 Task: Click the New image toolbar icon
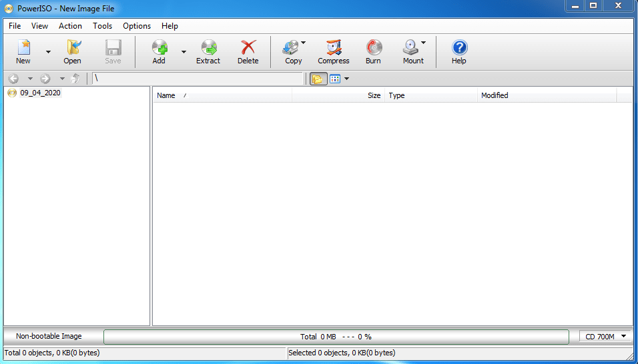tap(23, 51)
